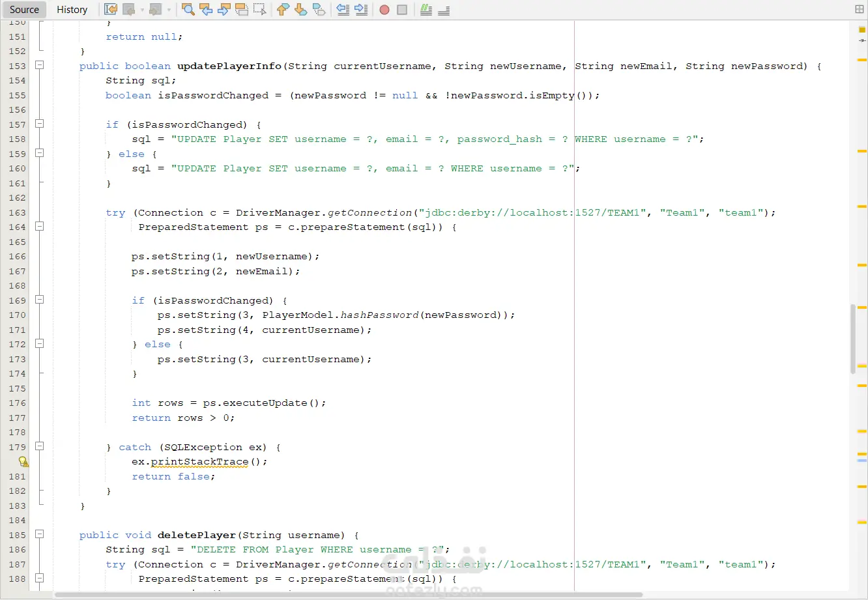Image resolution: width=868 pixels, height=600 pixels.
Task: Collapse the fold at line 169
Action: click(40, 300)
